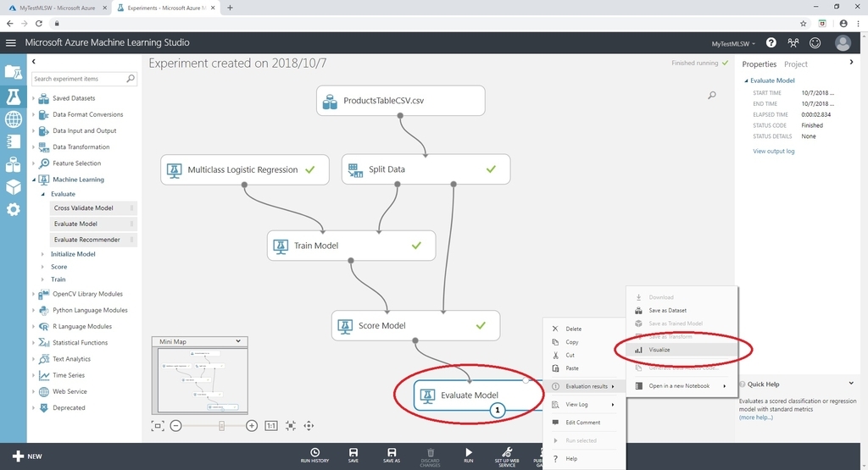Image resolution: width=868 pixels, height=470 pixels.
Task: Collapse the Properties pane with right chevron
Action: 851,63
